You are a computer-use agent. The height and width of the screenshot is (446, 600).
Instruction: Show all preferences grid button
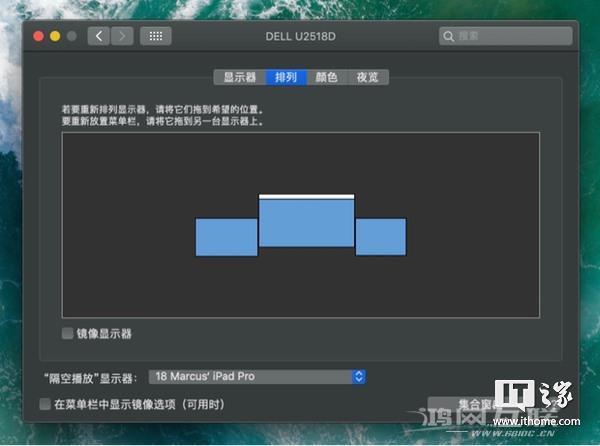click(155, 36)
